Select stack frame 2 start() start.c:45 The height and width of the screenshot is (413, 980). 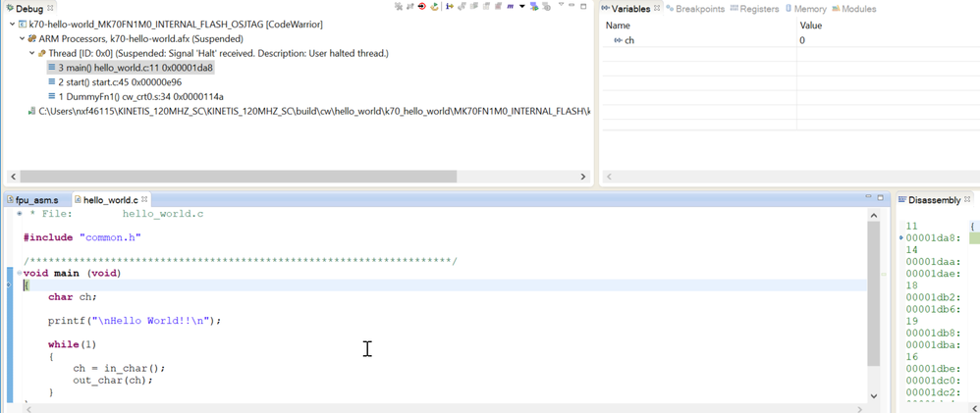[115, 81]
